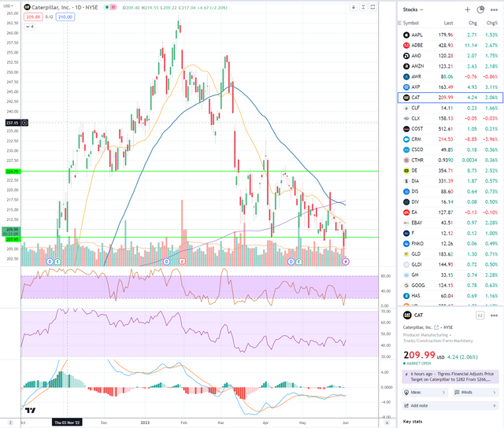Image resolution: width=504 pixels, height=428 pixels.
Task: Click the plus icon beside 237.95 price label
Action: click(24, 123)
